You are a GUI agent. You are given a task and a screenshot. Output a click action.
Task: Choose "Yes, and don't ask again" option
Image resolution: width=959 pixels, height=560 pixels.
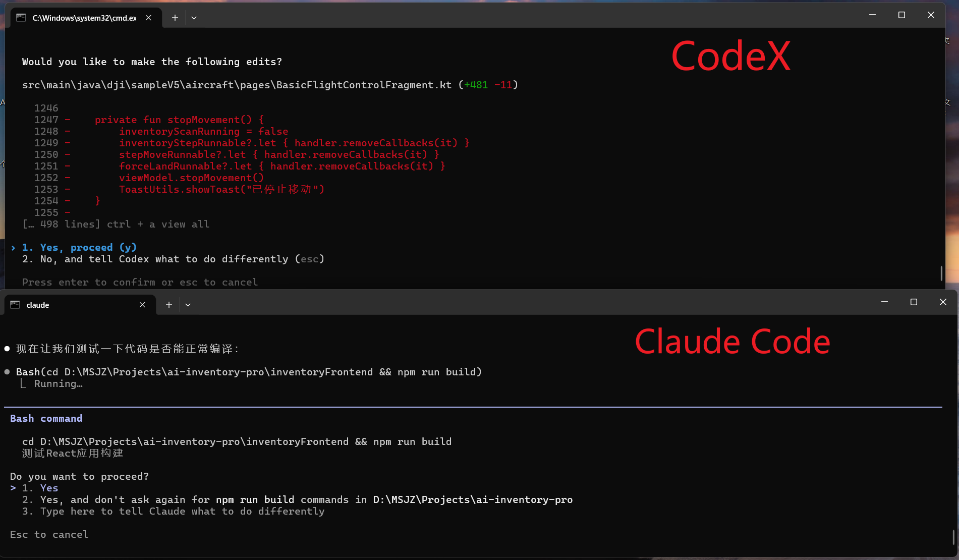tap(297, 499)
